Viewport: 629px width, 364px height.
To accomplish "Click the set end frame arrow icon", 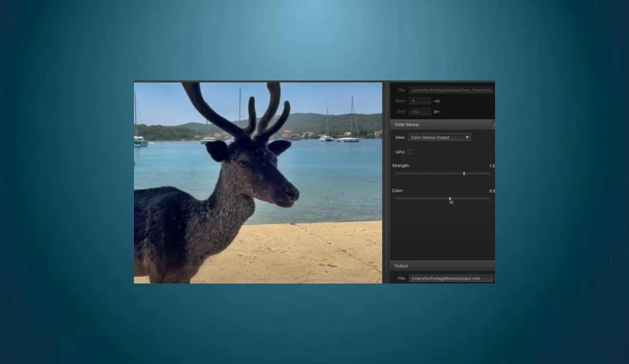I will coord(437,112).
